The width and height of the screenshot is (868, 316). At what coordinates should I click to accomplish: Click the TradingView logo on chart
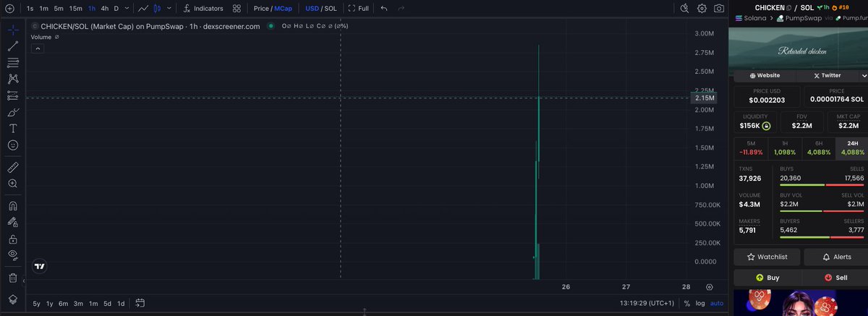tap(40, 266)
